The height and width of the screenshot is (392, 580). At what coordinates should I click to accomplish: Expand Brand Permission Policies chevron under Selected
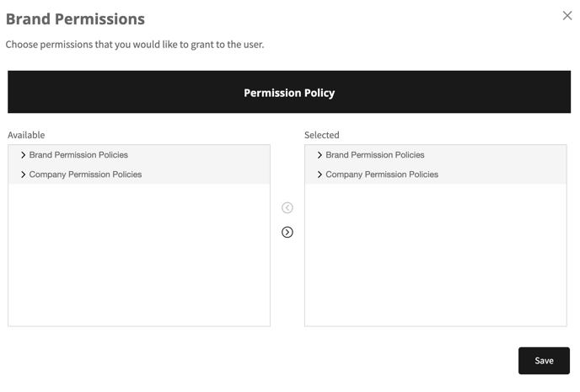coord(320,155)
